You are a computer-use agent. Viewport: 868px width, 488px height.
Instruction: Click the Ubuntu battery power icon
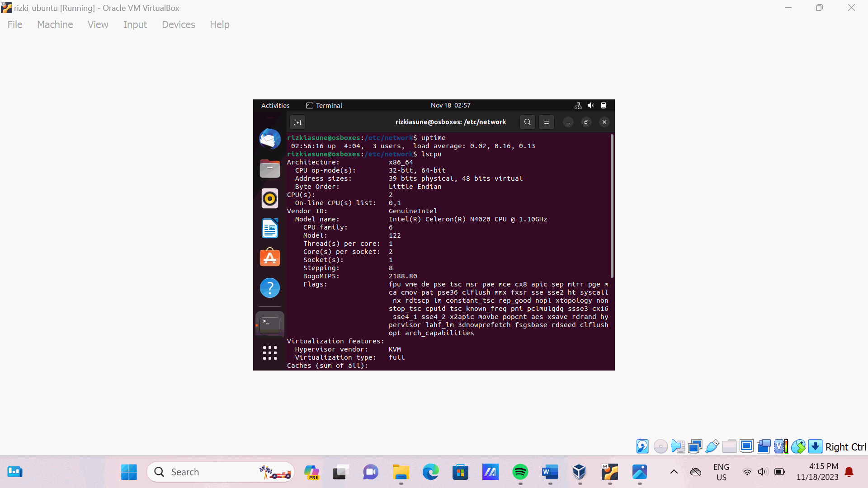click(604, 105)
